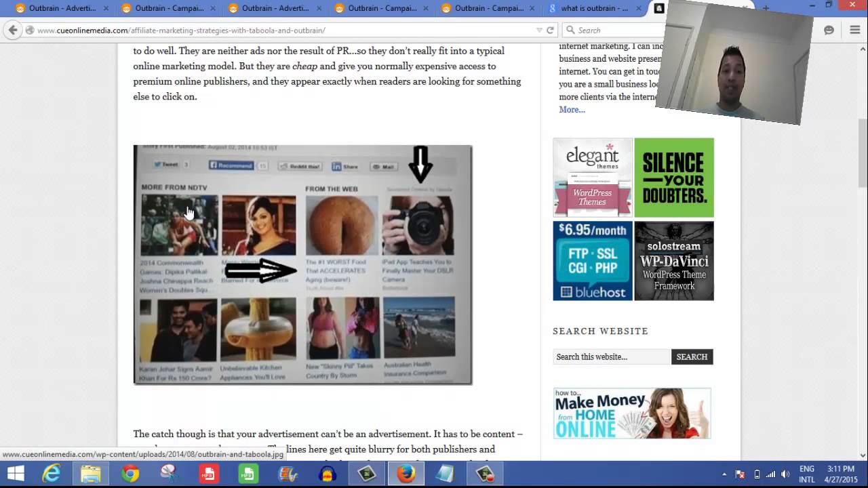Image resolution: width=868 pixels, height=488 pixels.
Task: Click the site identity globe icon
Action: [x=30, y=30]
